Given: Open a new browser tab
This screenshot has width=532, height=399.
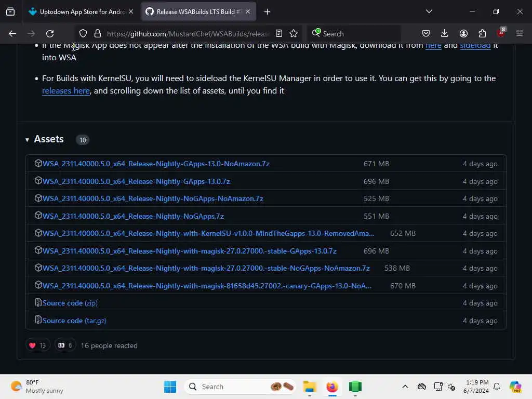Looking at the screenshot, I should (x=268, y=12).
